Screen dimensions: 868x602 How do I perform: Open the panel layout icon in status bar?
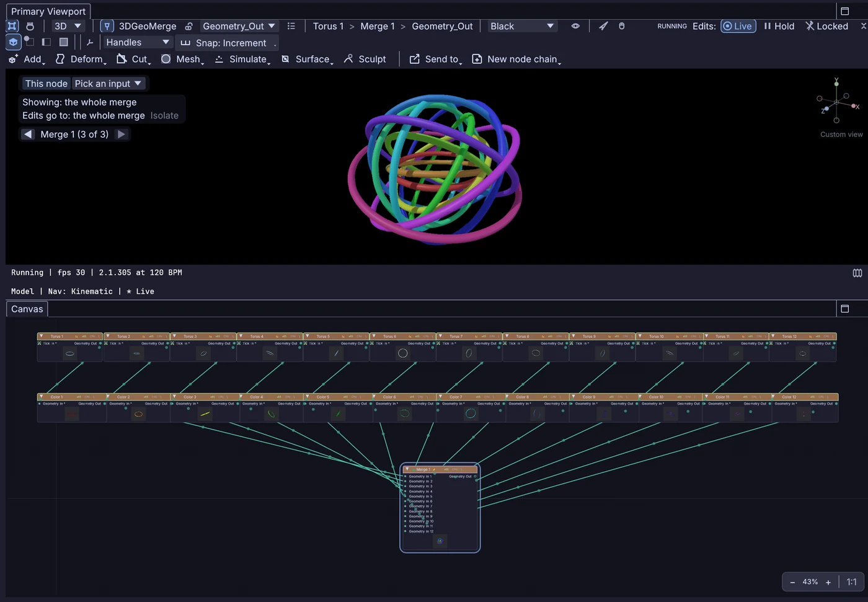point(857,273)
